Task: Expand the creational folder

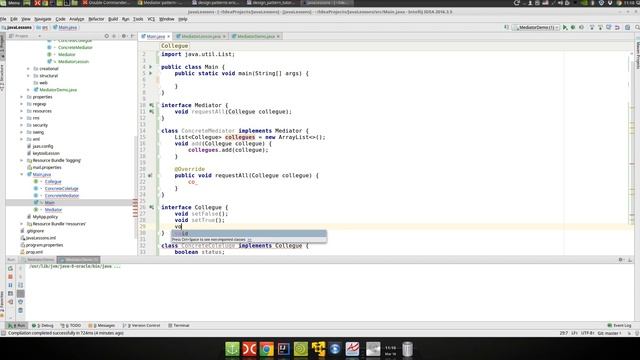Action: click(28, 69)
